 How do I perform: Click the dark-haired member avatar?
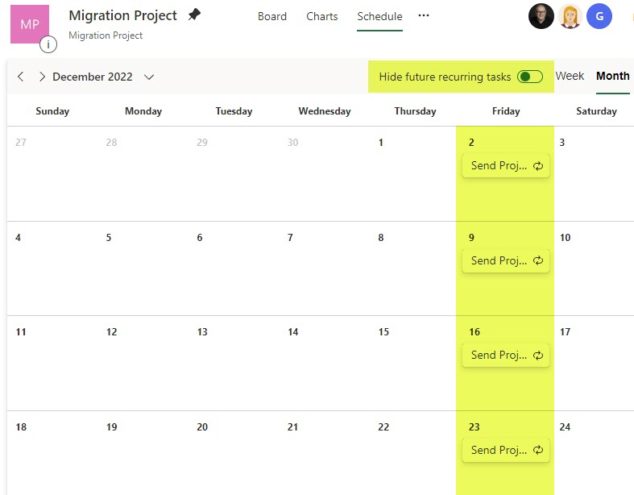(541, 16)
